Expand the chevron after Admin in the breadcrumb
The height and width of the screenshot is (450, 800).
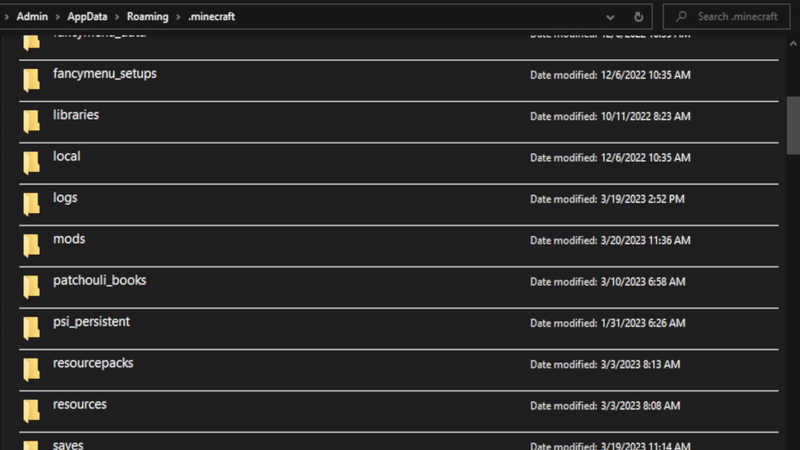point(58,17)
